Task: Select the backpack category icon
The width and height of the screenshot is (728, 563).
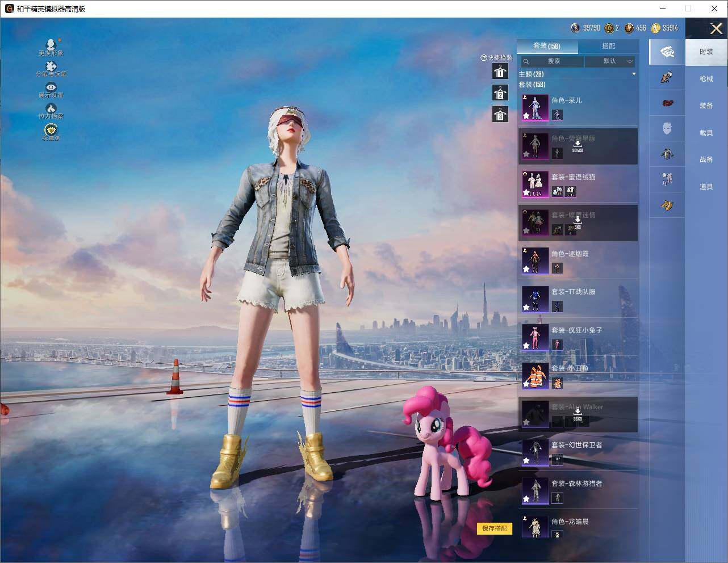Action: (x=667, y=77)
